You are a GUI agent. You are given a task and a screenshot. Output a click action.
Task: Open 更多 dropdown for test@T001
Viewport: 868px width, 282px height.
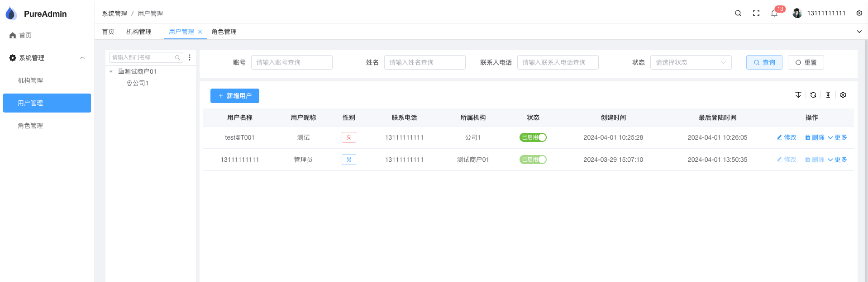(837, 137)
